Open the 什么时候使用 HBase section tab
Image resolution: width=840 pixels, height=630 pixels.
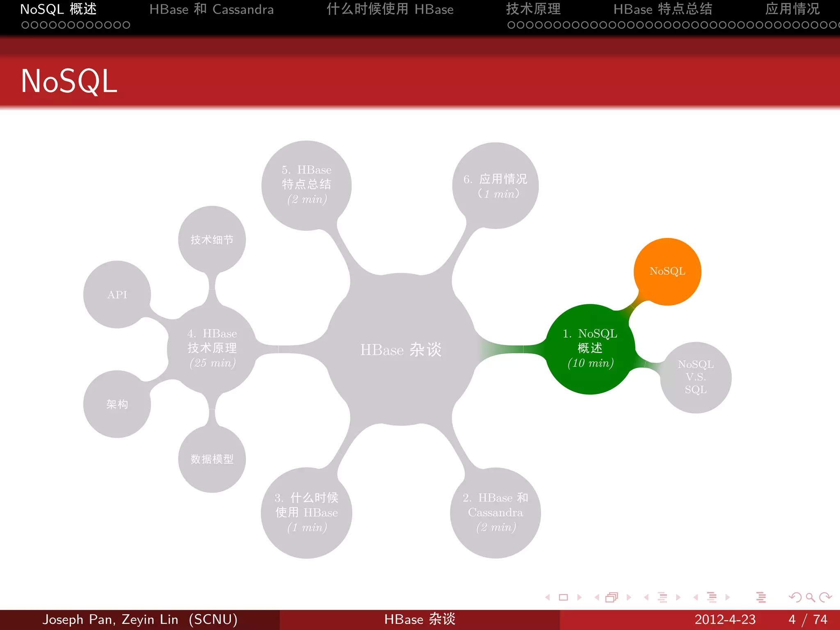[x=390, y=9]
